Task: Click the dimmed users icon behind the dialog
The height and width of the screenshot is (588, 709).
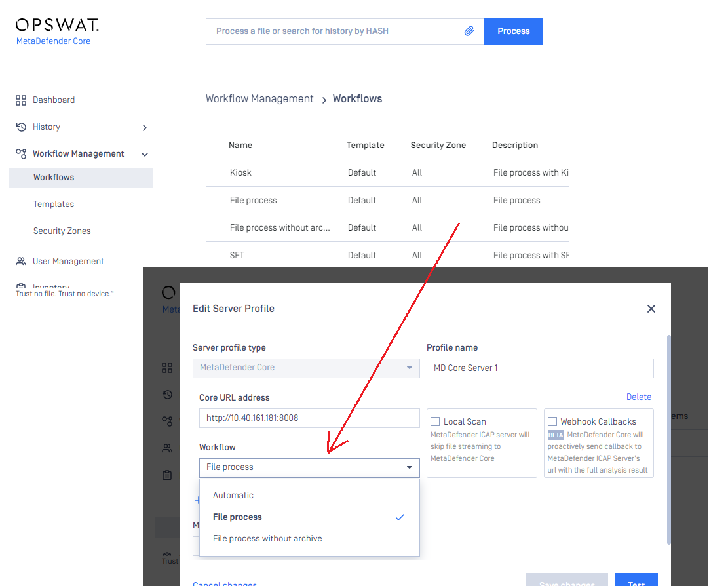Action: coord(167,448)
